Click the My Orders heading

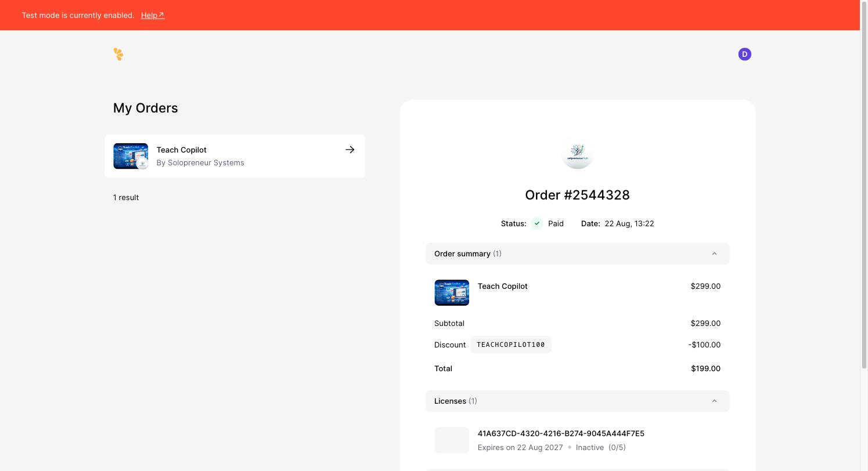(x=146, y=108)
